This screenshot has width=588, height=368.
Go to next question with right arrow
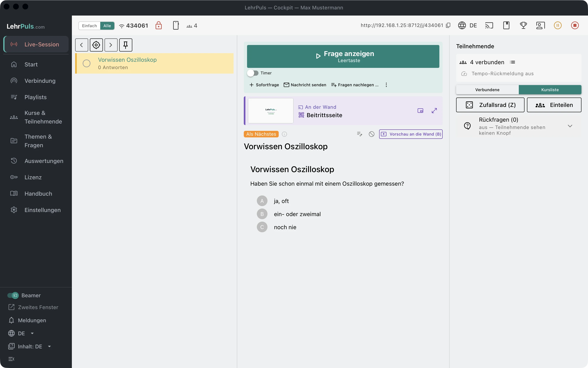tap(111, 45)
